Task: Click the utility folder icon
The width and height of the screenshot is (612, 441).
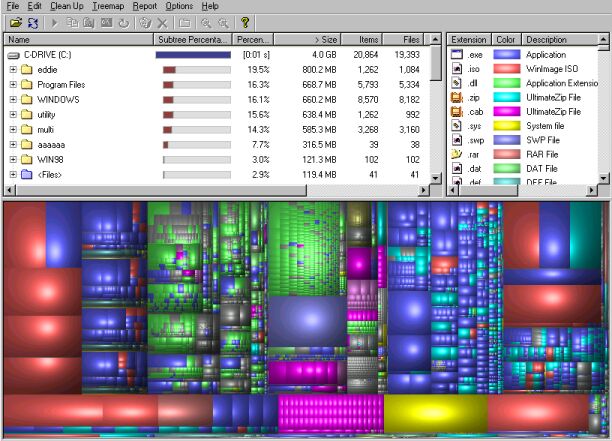Action: [27, 115]
